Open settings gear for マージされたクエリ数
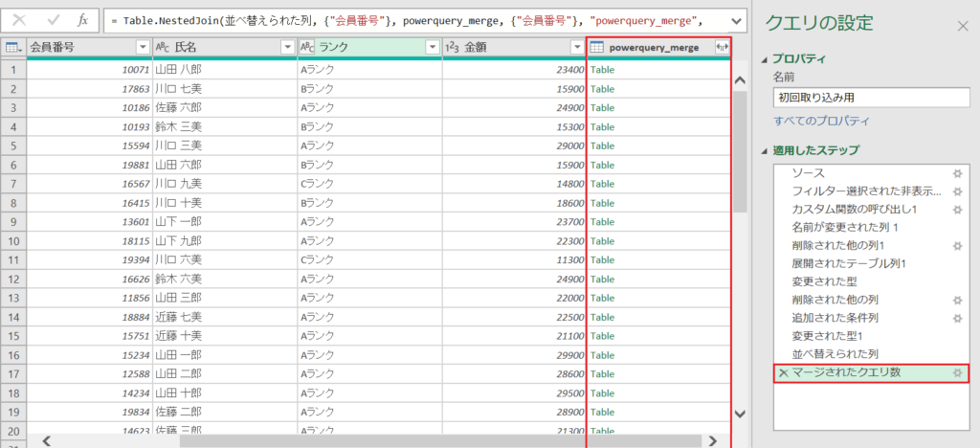Screen dimensions: 980x448 pos(957,373)
